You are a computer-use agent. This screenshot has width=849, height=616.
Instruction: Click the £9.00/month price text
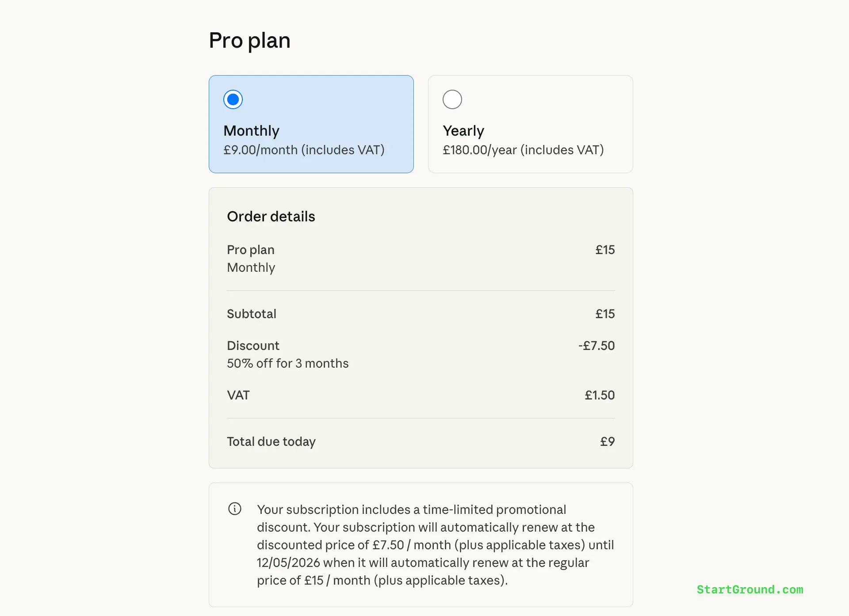(304, 150)
